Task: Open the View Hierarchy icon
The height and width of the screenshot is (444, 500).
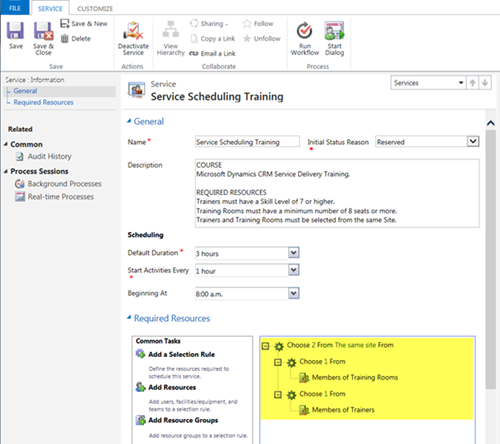Action: [171, 29]
